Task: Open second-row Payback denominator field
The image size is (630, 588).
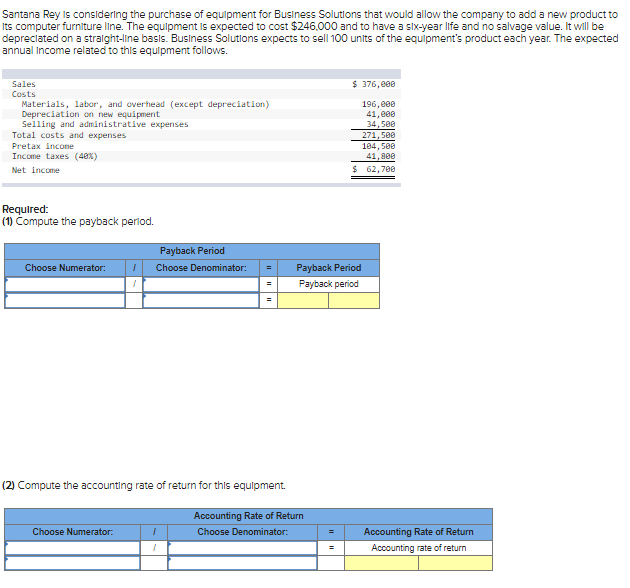Action: click(201, 301)
